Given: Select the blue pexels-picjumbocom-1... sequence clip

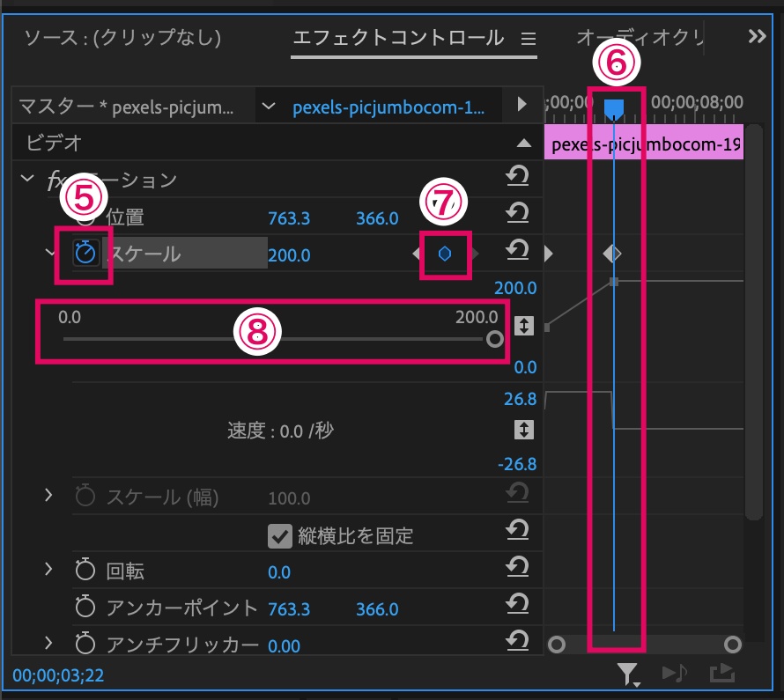Looking at the screenshot, I should click(x=388, y=107).
